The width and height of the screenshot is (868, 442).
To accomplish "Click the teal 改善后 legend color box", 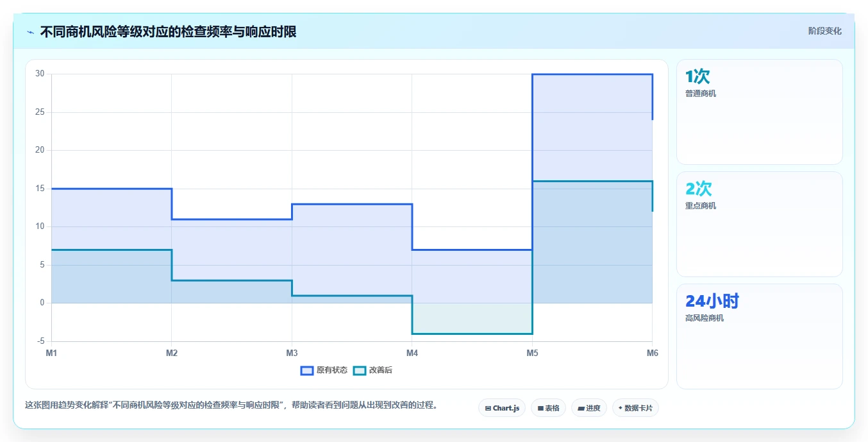I will point(360,370).
